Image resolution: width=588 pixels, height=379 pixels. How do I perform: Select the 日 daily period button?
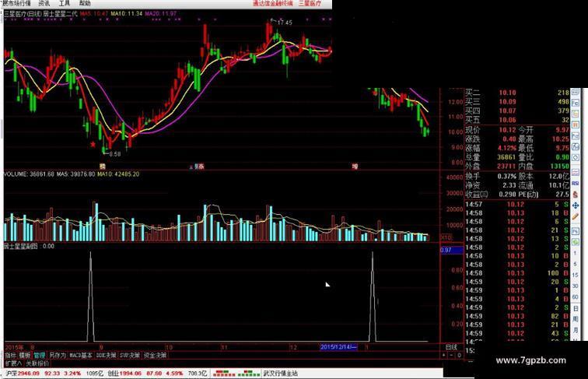point(576,308)
